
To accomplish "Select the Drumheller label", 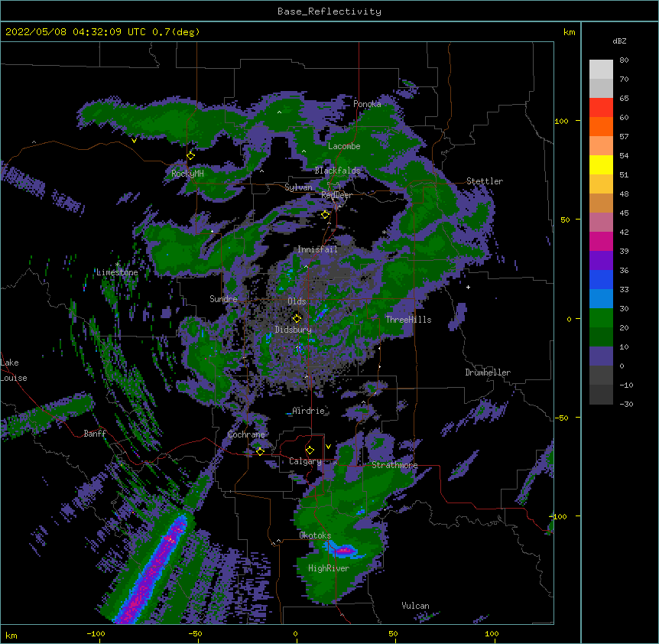I will point(488,372).
